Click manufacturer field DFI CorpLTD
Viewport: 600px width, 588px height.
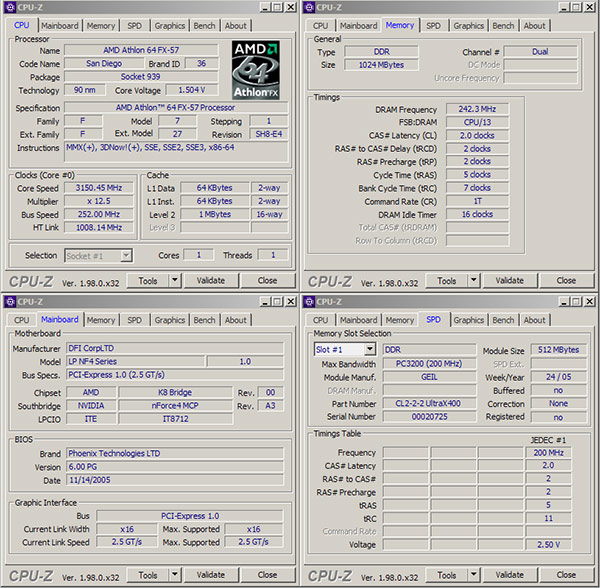tap(175, 348)
